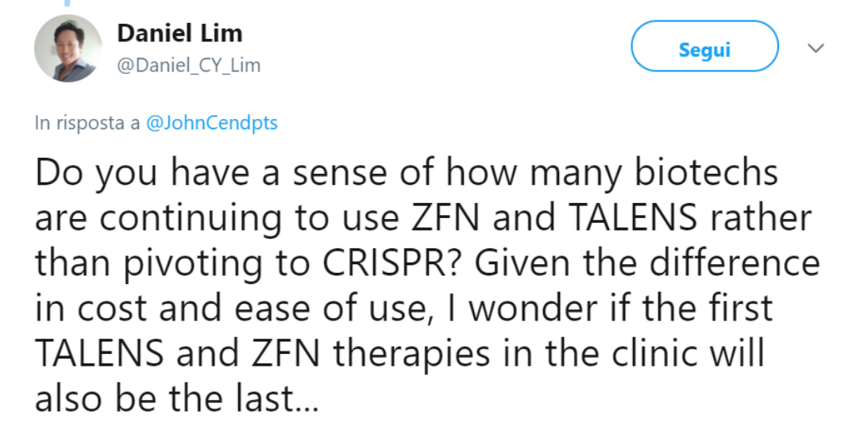Click the word "last…" ending the tweet

276,399
